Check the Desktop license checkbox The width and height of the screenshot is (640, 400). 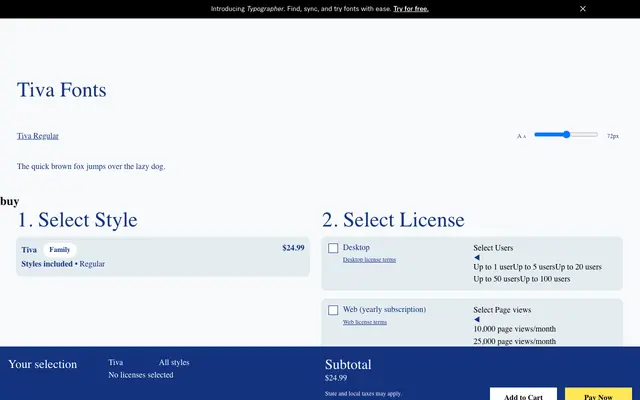point(333,248)
